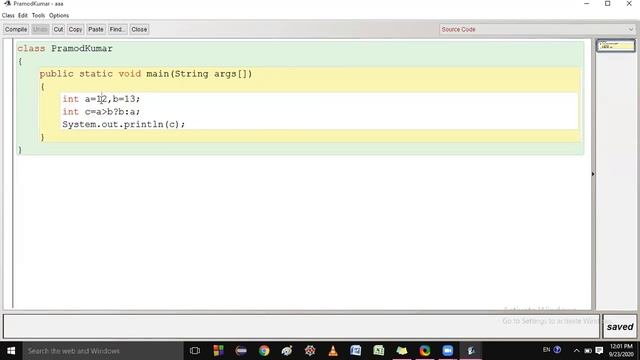This screenshot has width=640, height=360.
Task: Open Microsoft Excel from the taskbar
Action: point(379,351)
